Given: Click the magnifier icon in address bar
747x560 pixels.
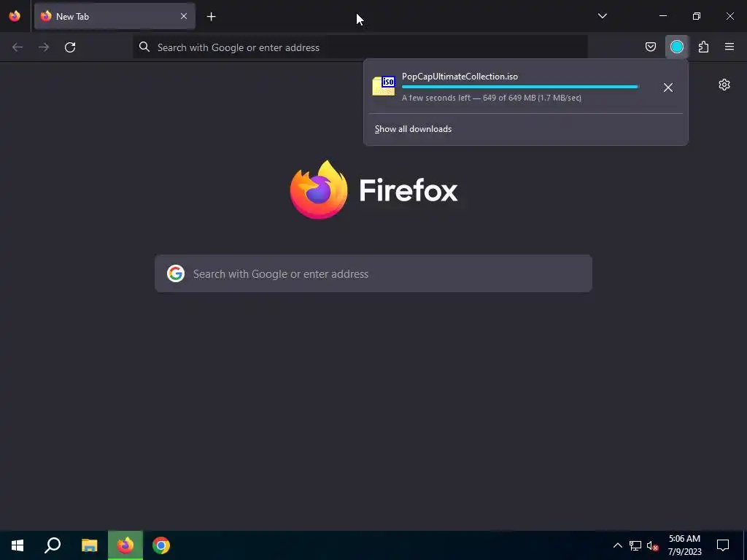Looking at the screenshot, I should click(144, 47).
